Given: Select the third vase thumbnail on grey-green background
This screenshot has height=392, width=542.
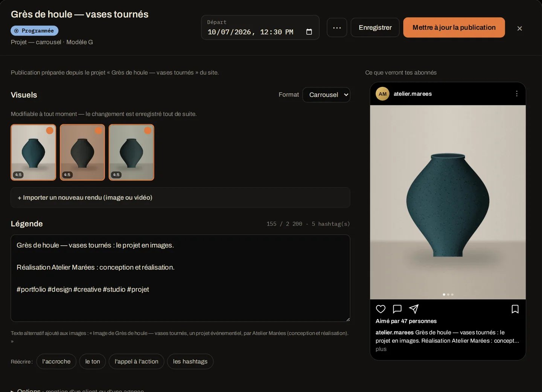Looking at the screenshot, I should 131,152.
